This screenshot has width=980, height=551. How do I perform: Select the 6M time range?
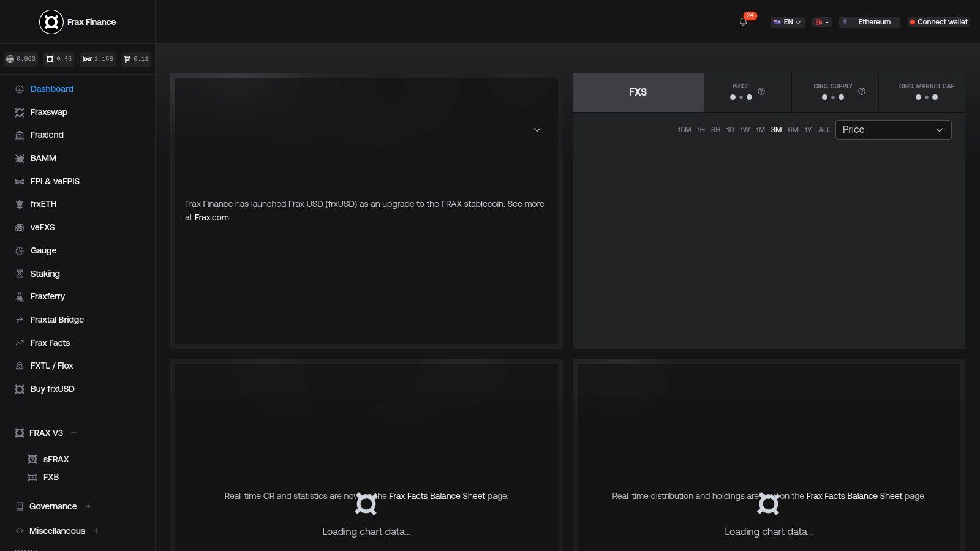click(793, 130)
